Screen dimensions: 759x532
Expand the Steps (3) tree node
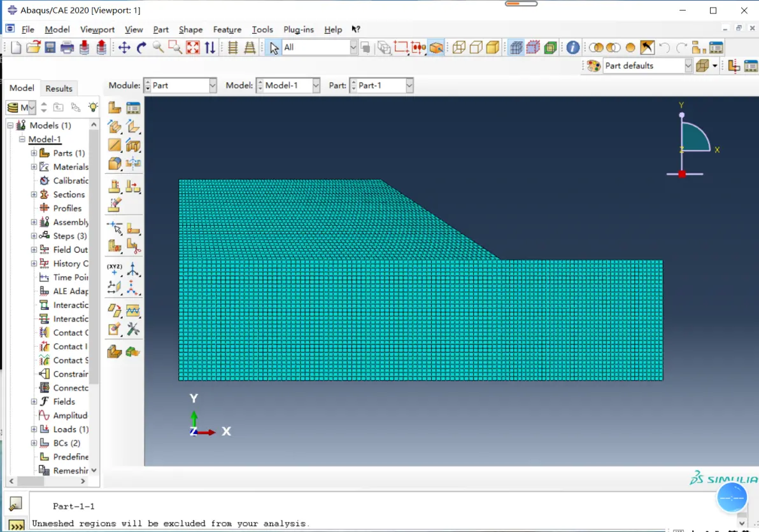click(34, 236)
